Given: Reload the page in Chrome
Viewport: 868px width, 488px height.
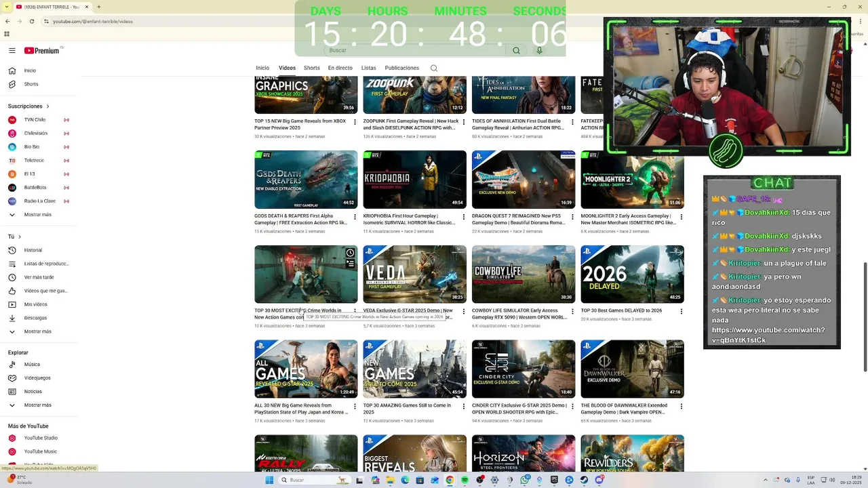Looking at the screenshot, I should coord(31,21).
